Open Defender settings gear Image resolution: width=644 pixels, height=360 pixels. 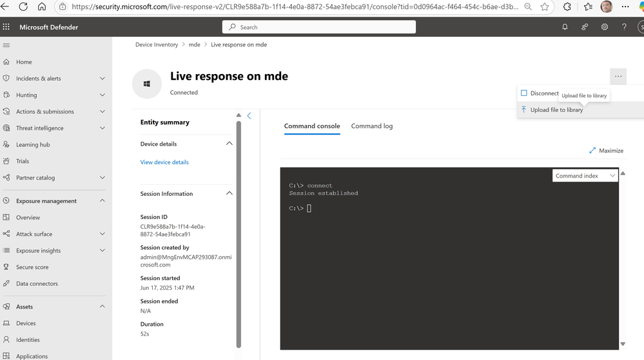(605, 26)
